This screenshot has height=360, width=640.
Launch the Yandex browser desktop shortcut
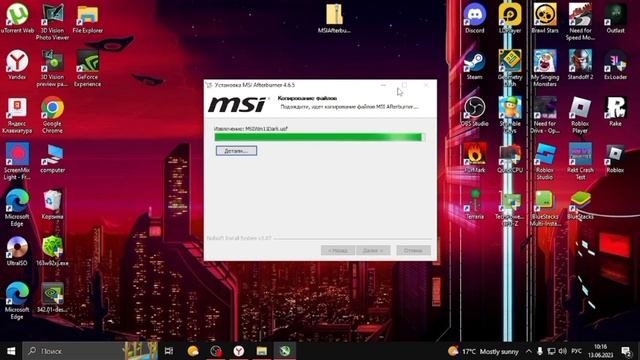[17, 64]
